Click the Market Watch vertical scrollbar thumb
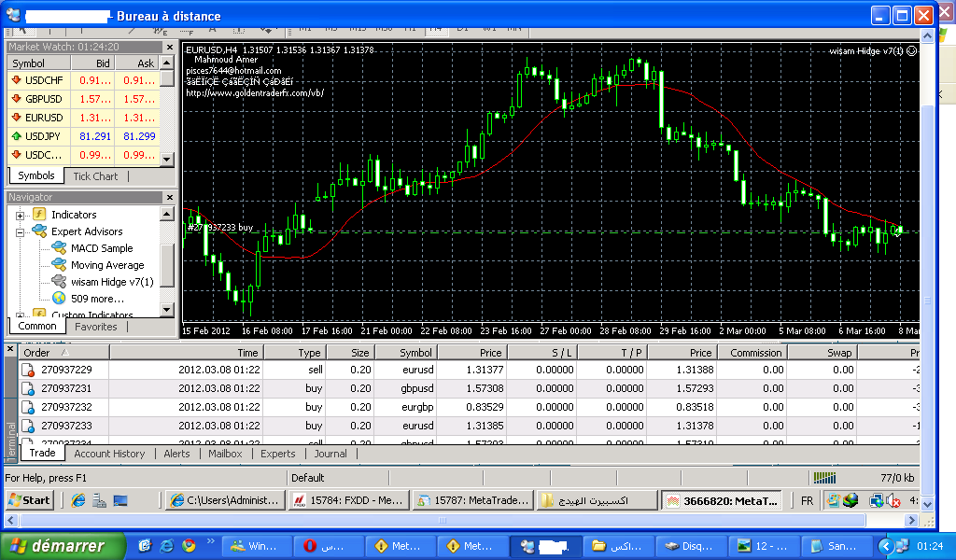The width and height of the screenshot is (956, 560). pyautogui.click(x=167, y=78)
